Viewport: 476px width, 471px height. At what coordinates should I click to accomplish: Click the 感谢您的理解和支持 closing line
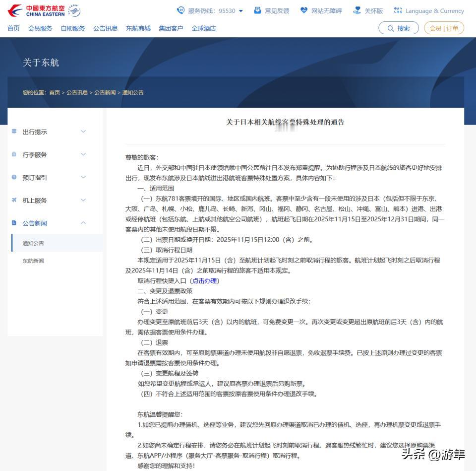tap(166, 466)
